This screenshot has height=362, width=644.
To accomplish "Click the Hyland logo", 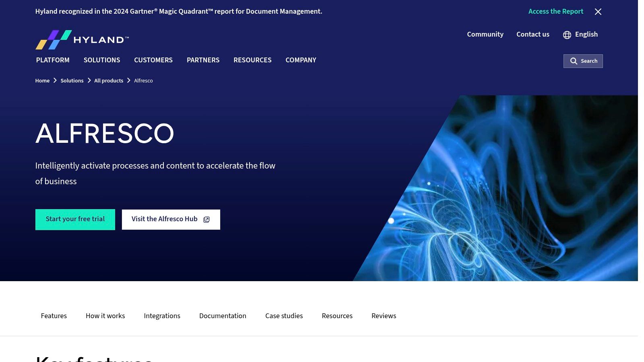I will 82,40.
